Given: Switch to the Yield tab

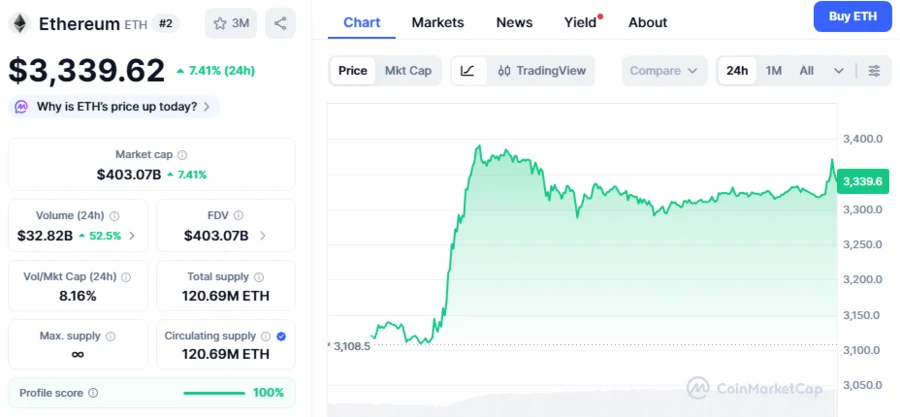Looking at the screenshot, I should click(x=581, y=22).
